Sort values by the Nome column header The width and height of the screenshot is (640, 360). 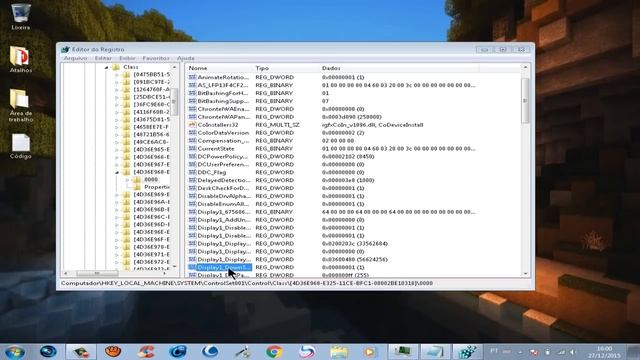click(x=219, y=68)
